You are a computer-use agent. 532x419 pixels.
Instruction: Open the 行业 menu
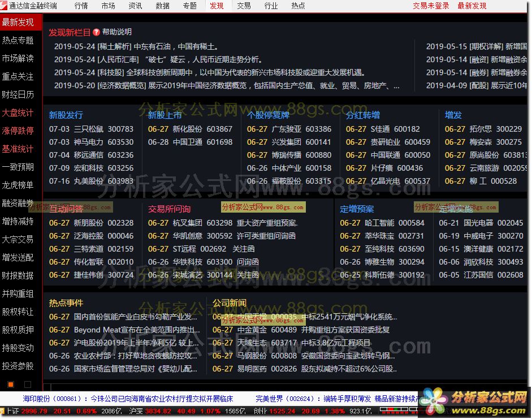click(x=271, y=6)
